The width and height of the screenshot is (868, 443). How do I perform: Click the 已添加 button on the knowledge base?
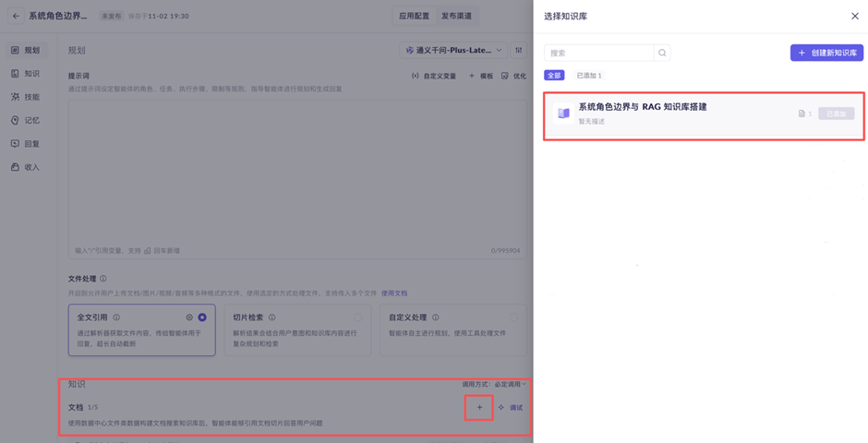[x=837, y=114]
